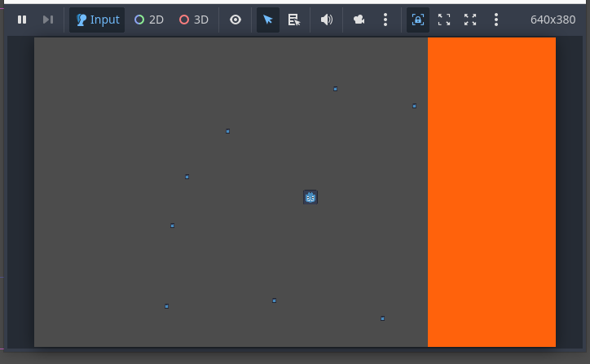This screenshot has width=590, height=364.
Task: Click the stretch-to-fit expand icon
Action: [470, 20]
